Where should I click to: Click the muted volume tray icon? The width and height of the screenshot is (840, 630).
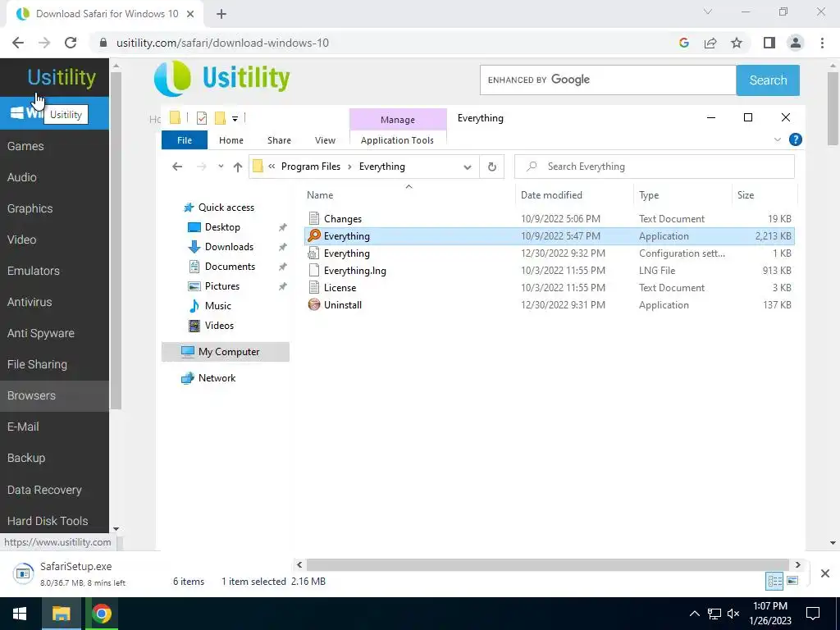(x=733, y=614)
